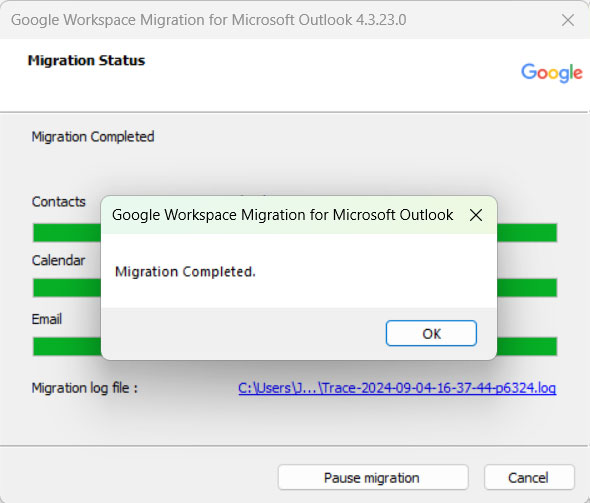Viewport: 590px width, 503px height.
Task: Select the Migration Status heading
Action: point(86,61)
